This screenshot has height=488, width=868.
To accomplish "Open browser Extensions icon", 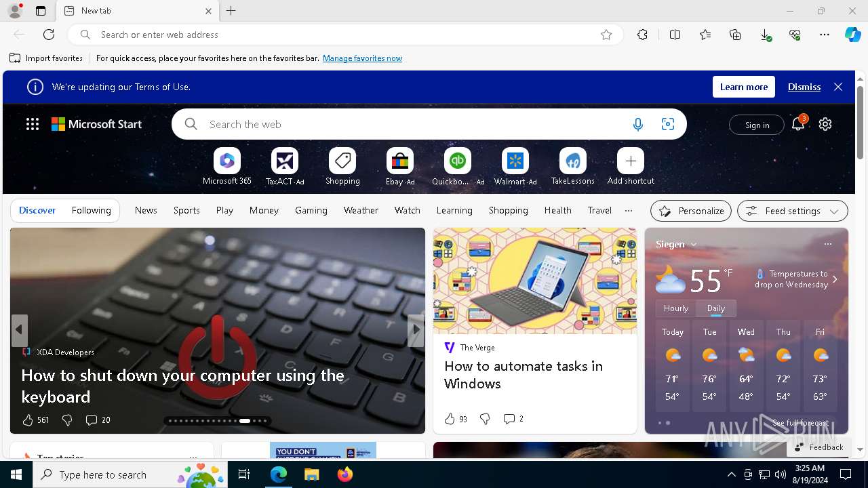I will [x=642, y=35].
